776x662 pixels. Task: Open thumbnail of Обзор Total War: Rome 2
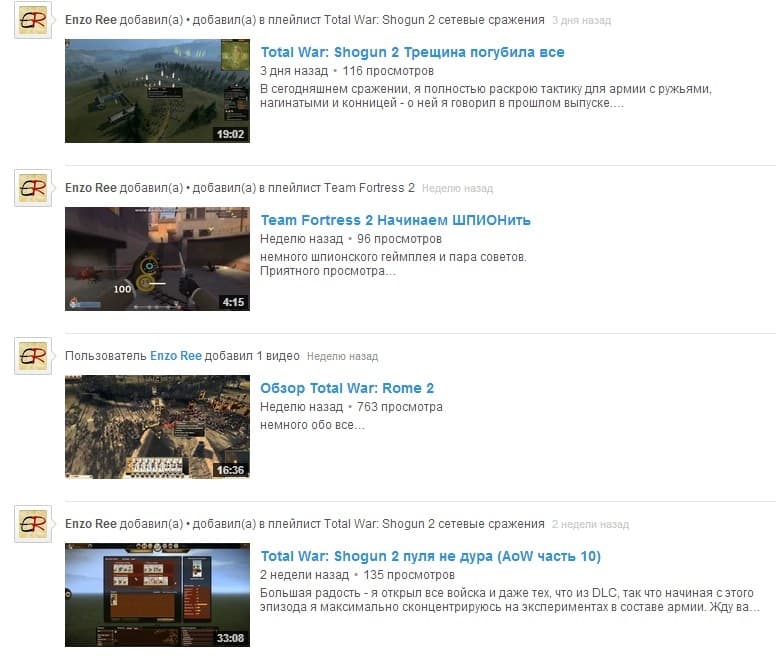(x=157, y=426)
